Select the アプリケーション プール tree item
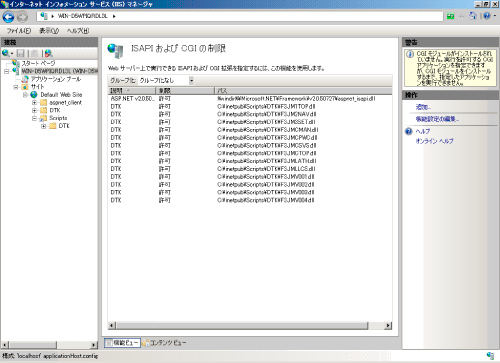The width and height of the screenshot is (500, 363). pyautogui.click(x=56, y=79)
